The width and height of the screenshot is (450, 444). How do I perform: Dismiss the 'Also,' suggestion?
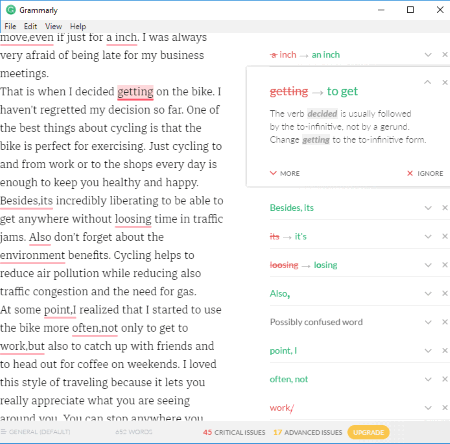445,294
